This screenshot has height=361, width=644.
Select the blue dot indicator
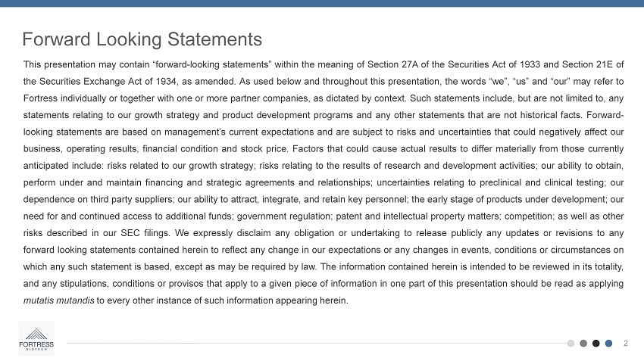(x=609, y=344)
